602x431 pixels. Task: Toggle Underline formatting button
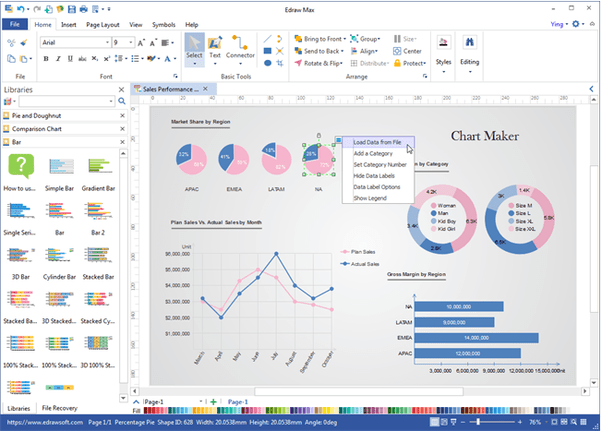click(70, 59)
